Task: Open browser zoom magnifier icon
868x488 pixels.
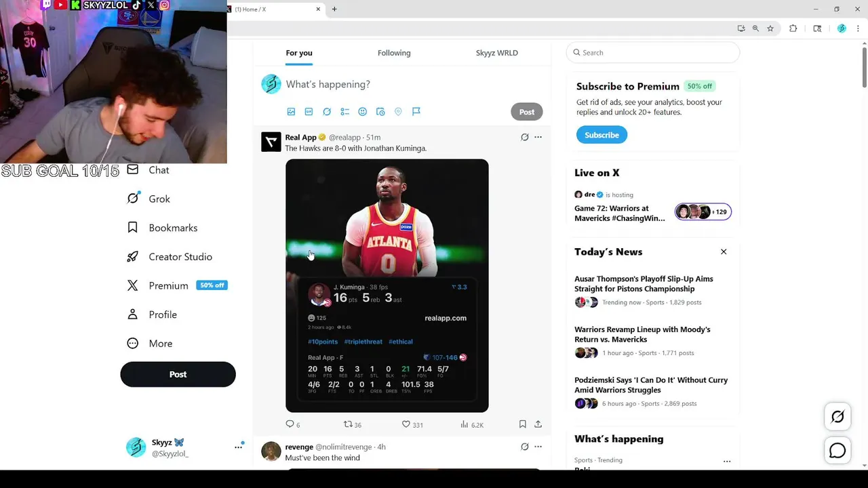Action: 755,28
